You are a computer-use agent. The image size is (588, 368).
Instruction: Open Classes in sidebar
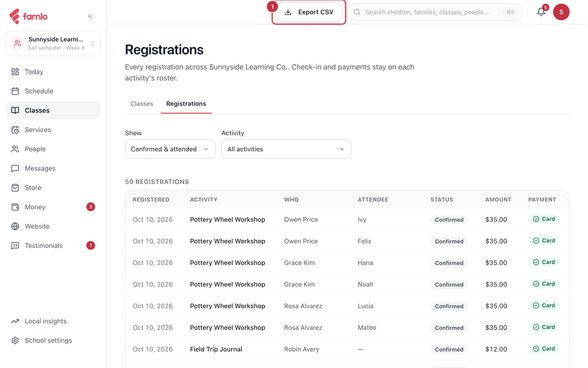tap(53, 110)
